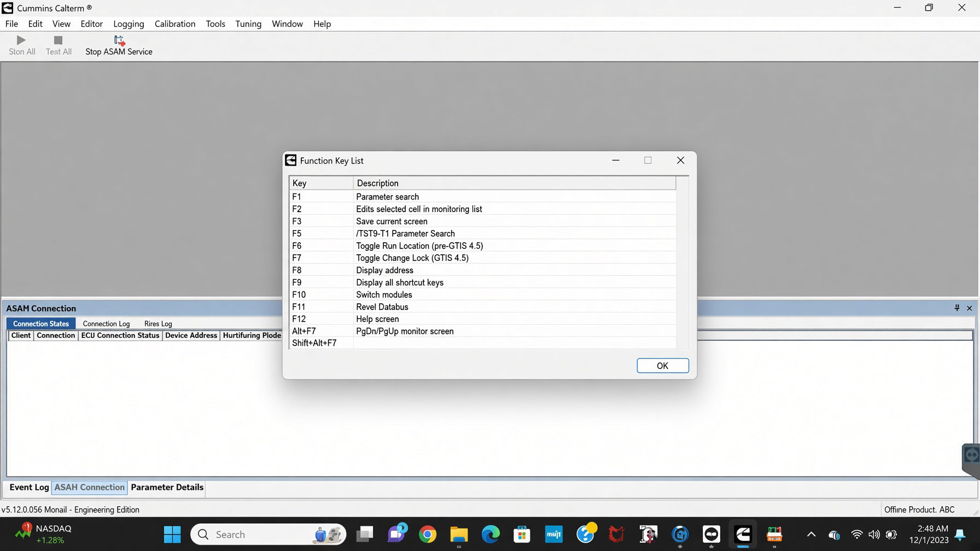Click the Ston All play icon

21,40
